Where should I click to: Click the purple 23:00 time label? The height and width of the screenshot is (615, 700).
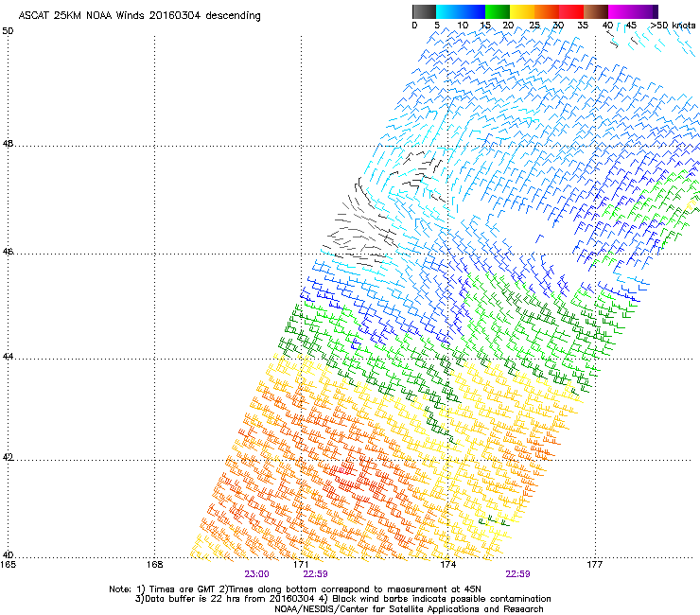(x=256, y=574)
